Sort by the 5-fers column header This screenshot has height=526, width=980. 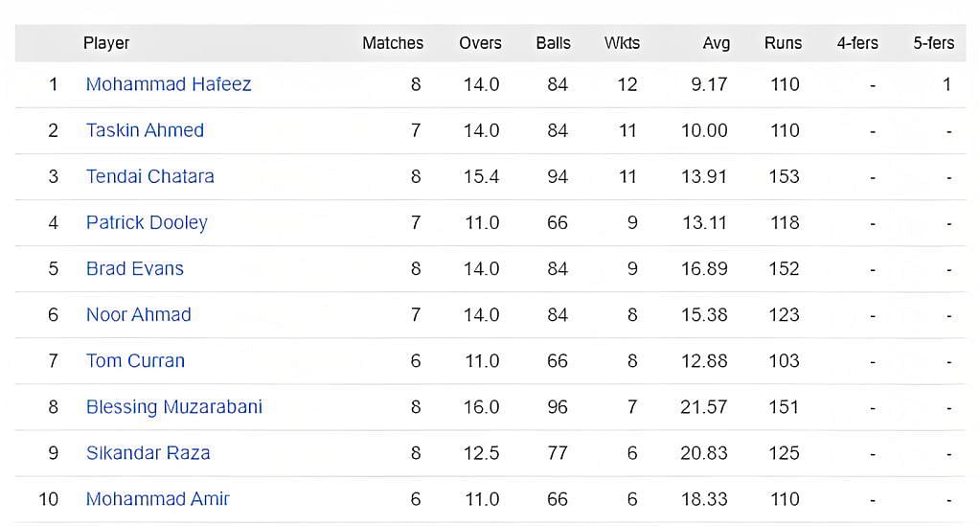pyautogui.click(x=933, y=43)
